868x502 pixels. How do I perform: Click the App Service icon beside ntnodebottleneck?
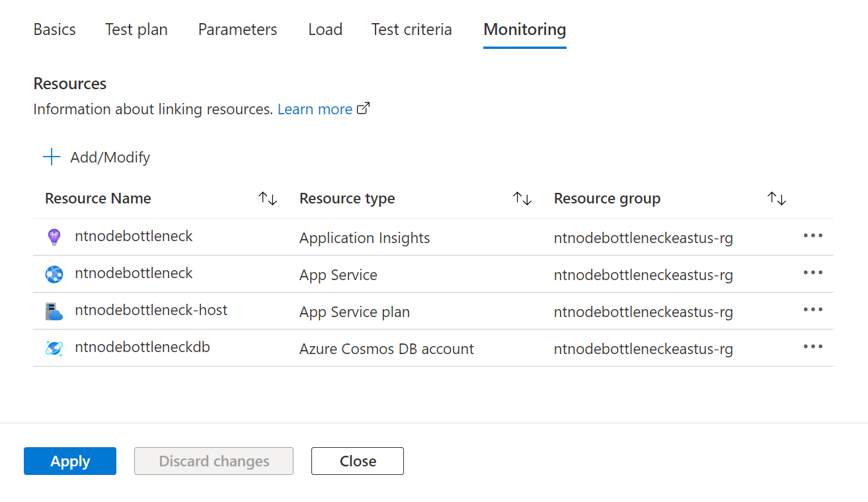click(54, 273)
